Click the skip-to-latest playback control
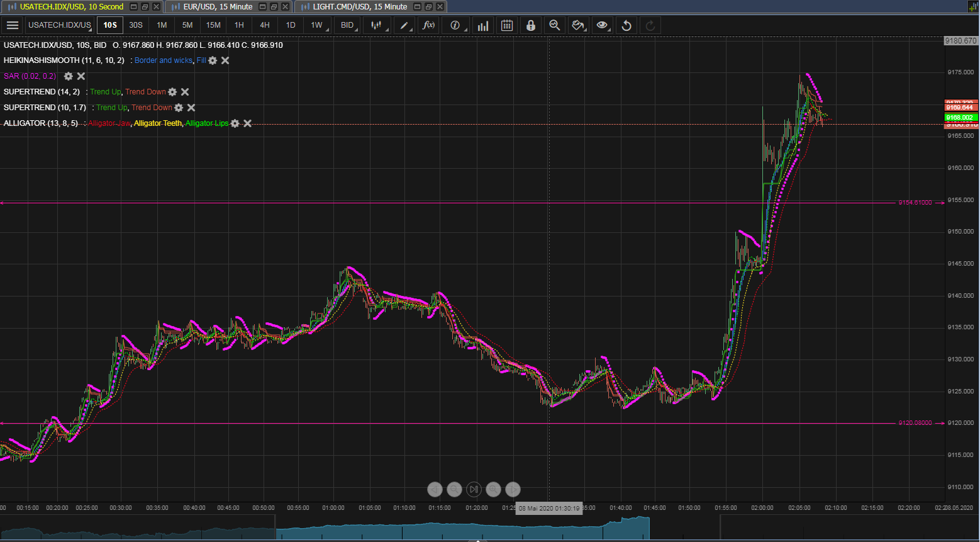Screen dimensions: 980x542 474,489
